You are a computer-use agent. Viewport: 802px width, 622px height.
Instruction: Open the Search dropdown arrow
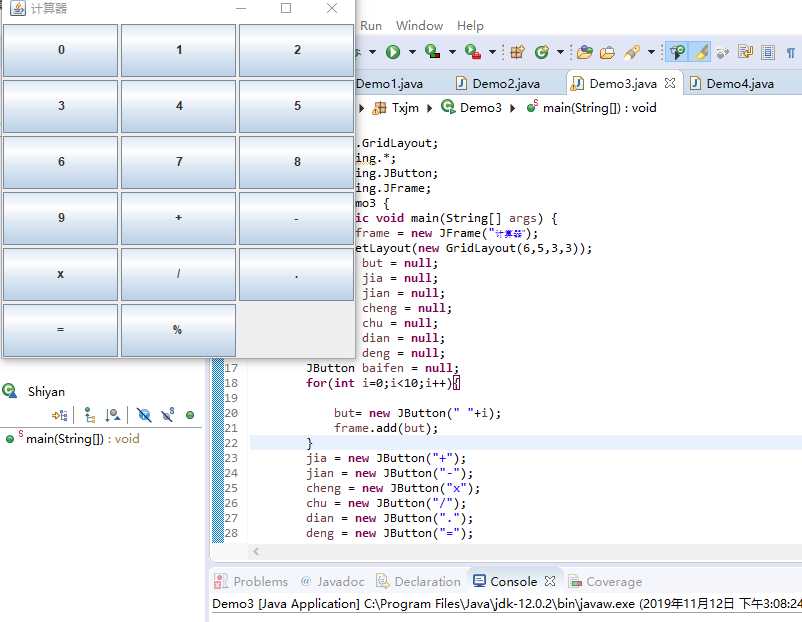651,52
